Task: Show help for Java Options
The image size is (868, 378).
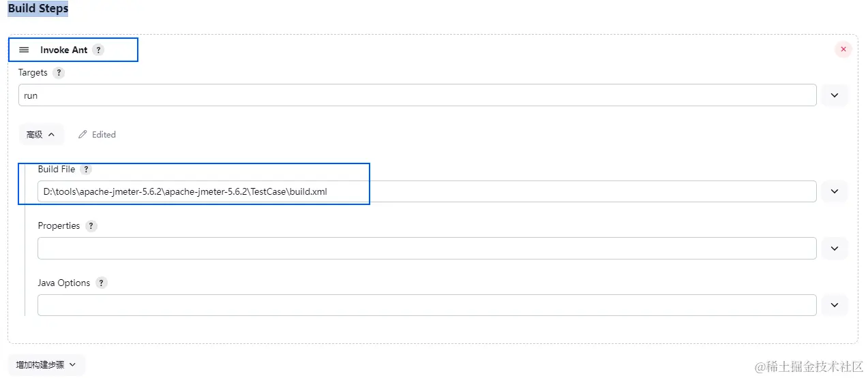Action: point(102,283)
